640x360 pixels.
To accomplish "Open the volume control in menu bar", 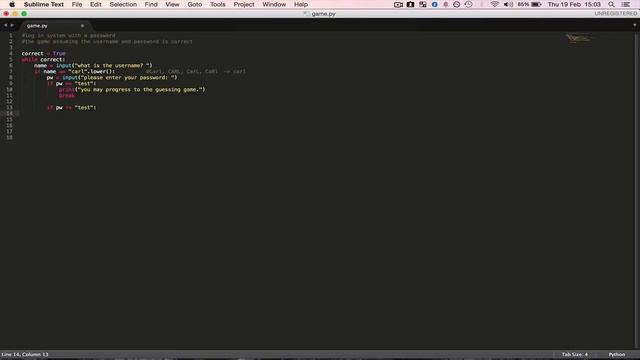I will [x=508, y=4].
